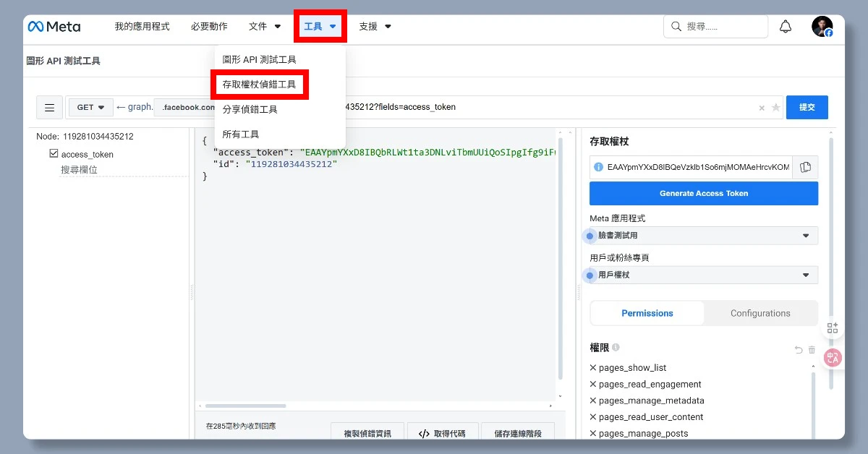Click the pages_show_list permission text
This screenshot has height=454, width=868.
pyautogui.click(x=633, y=368)
